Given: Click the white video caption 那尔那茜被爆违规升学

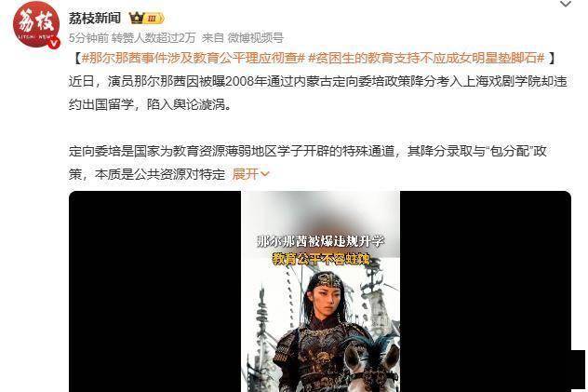Looking at the screenshot, I should pos(320,241).
